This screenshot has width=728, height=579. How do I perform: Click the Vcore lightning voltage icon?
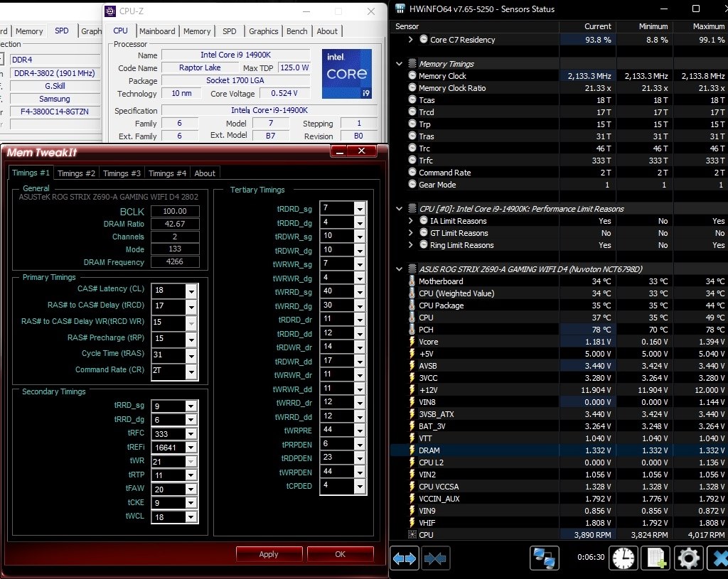coord(412,342)
